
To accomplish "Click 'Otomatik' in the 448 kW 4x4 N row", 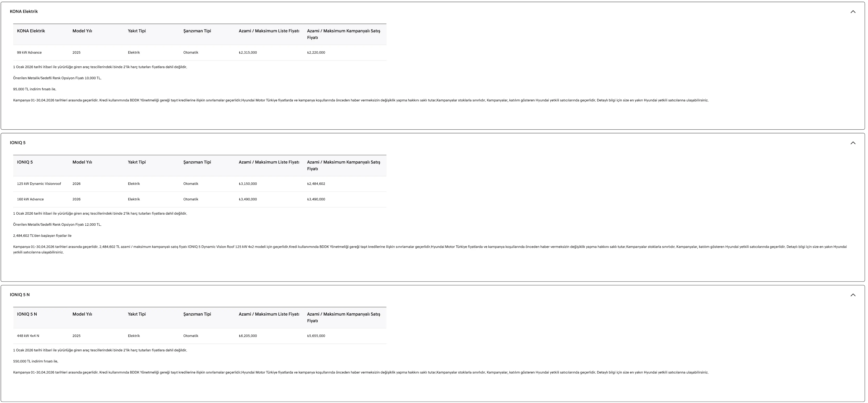I will 191,336.
